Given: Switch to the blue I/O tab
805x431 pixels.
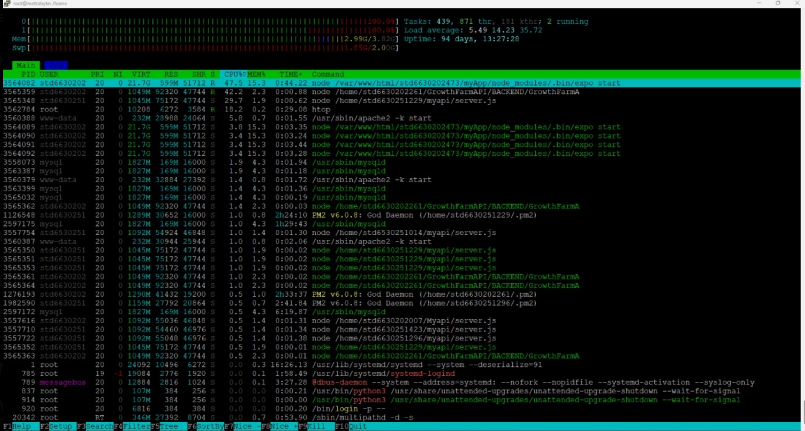Looking at the screenshot, I should coord(55,66).
